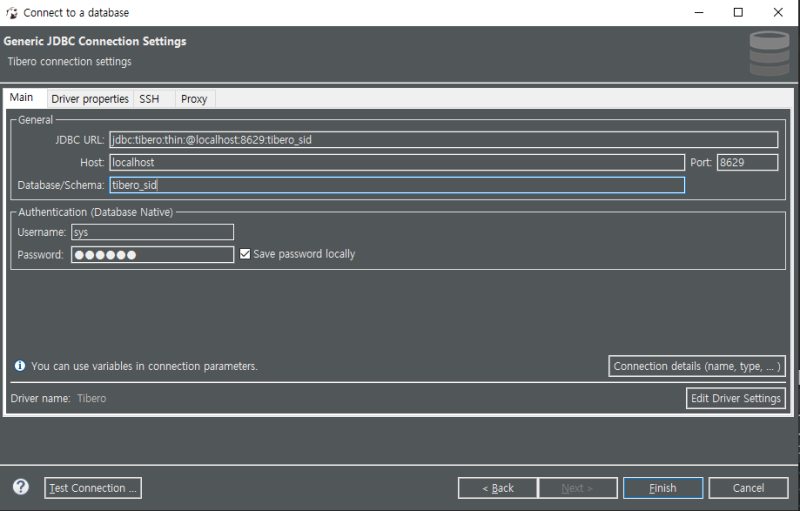Click the DBeaver icon in title bar
The image size is (800, 511).
(x=12, y=13)
